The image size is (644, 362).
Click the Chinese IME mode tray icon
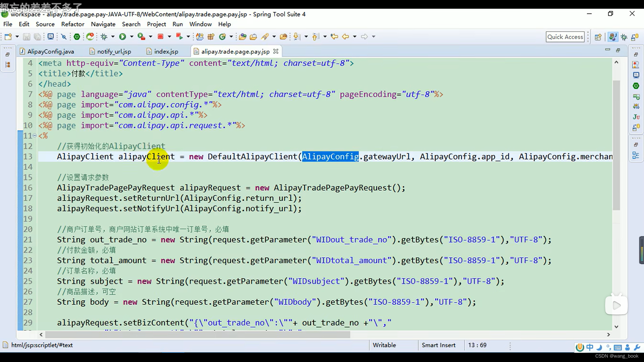tap(590, 347)
